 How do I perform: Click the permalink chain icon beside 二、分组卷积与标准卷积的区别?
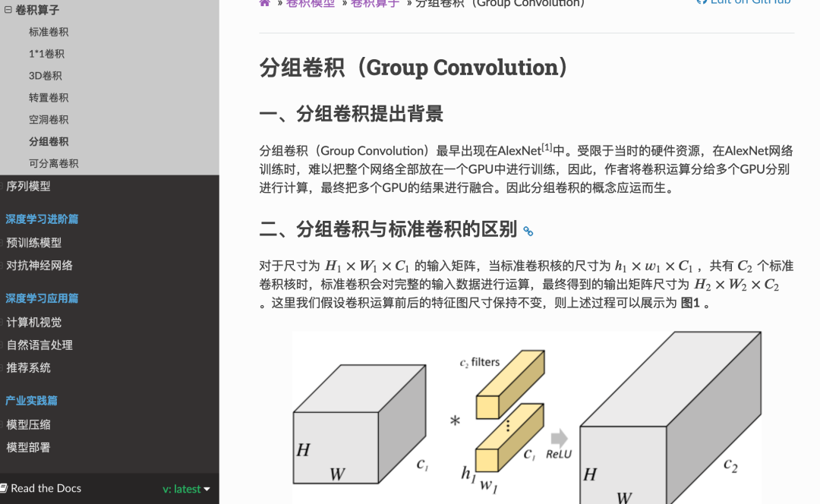[528, 231]
